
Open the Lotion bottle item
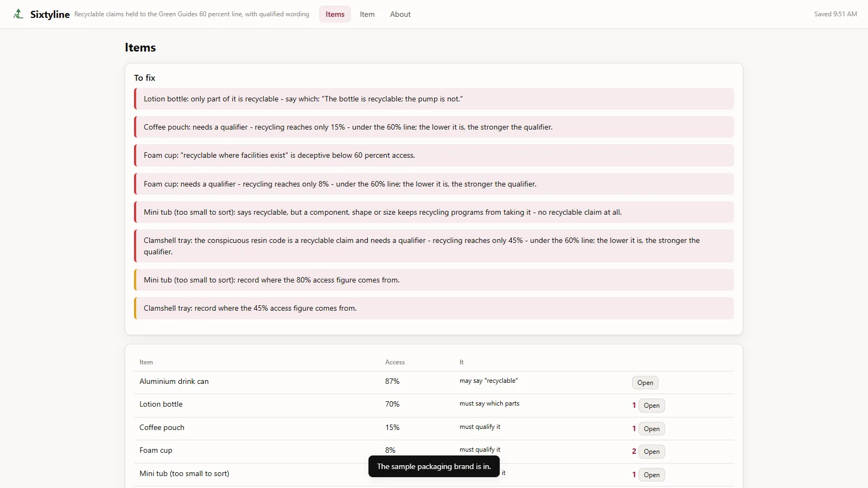(x=652, y=406)
